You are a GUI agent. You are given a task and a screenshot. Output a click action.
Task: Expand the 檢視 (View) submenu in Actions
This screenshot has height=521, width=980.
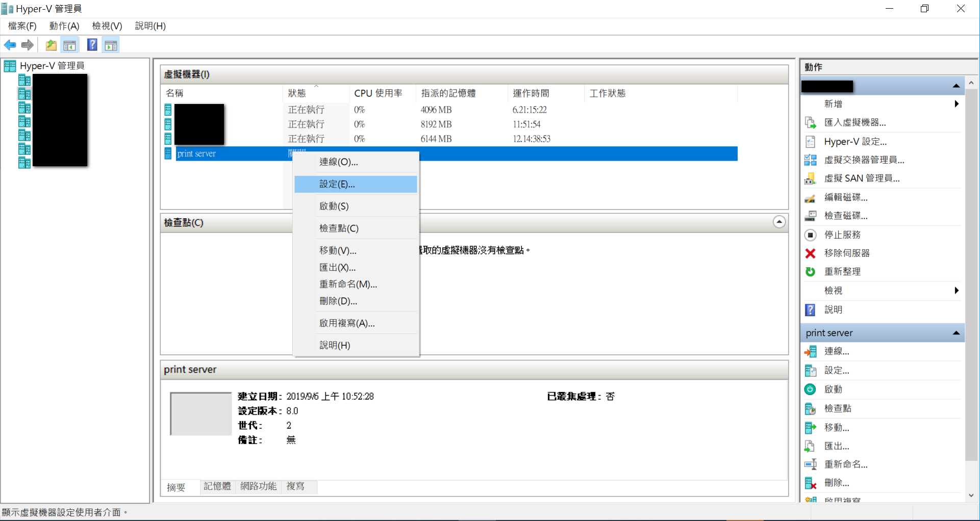[956, 291]
